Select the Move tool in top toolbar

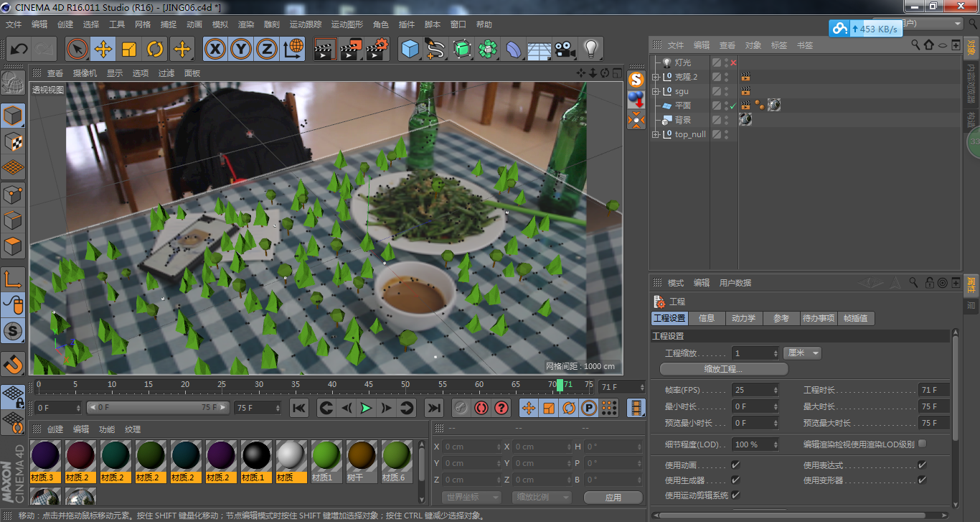(103, 50)
